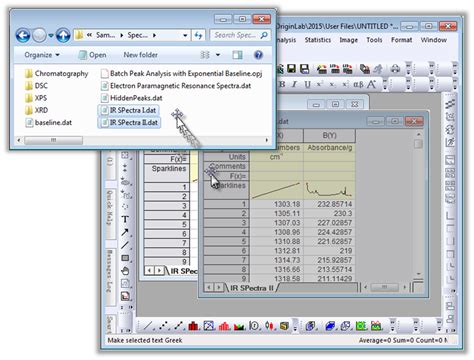Toggle Bold text formatting
474x360 pixels.
[x=282, y=84]
